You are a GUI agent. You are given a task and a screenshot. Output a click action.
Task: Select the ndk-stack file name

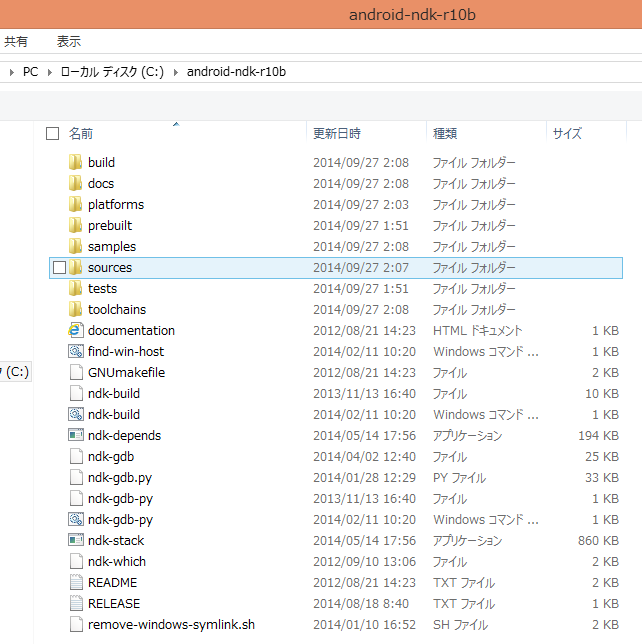(116, 540)
